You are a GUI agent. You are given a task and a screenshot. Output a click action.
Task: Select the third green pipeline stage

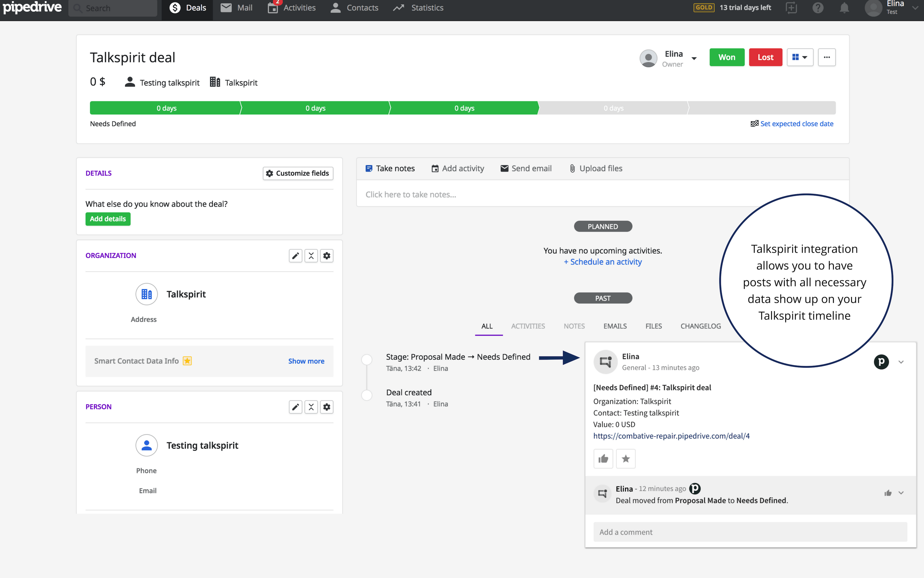click(464, 108)
